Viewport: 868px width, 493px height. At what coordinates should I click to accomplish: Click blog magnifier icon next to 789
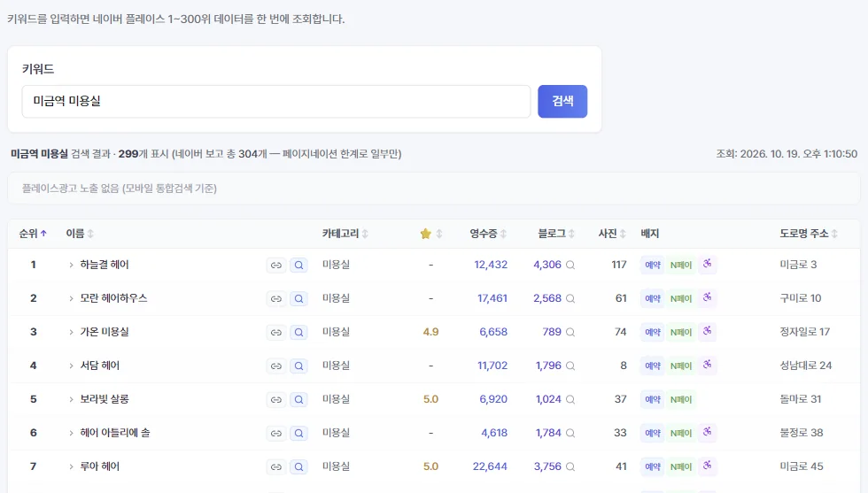coord(570,332)
